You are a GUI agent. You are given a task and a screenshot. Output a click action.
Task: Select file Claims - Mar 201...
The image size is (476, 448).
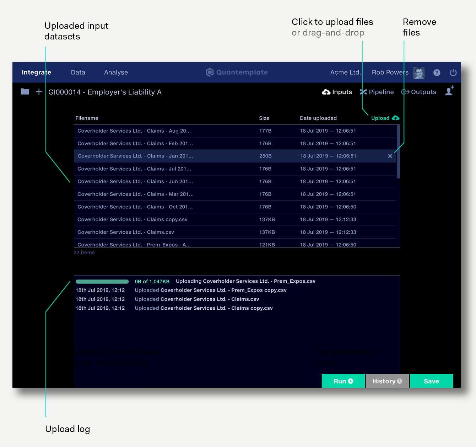click(x=235, y=194)
